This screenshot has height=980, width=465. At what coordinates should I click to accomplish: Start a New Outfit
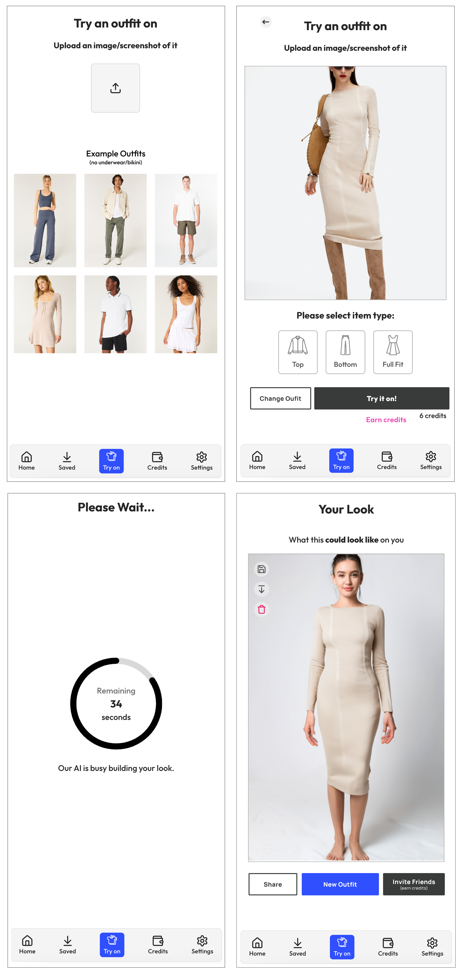click(340, 884)
